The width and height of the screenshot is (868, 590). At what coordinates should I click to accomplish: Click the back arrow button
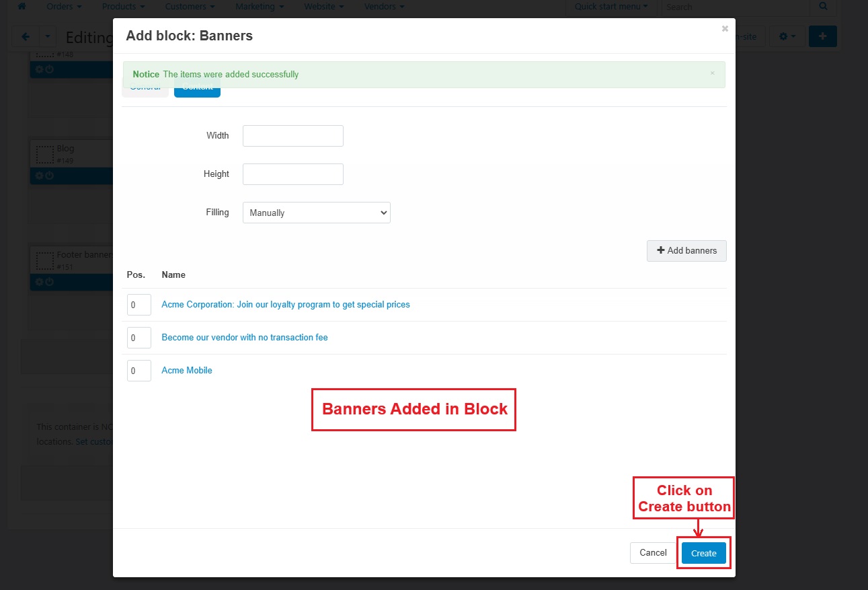pos(26,37)
